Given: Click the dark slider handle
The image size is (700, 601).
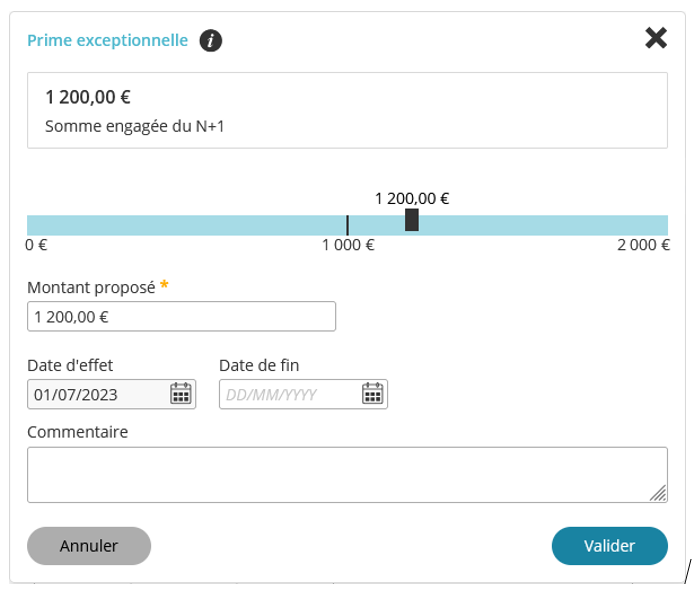Looking at the screenshot, I should pyautogui.click(x=411, y=221).
